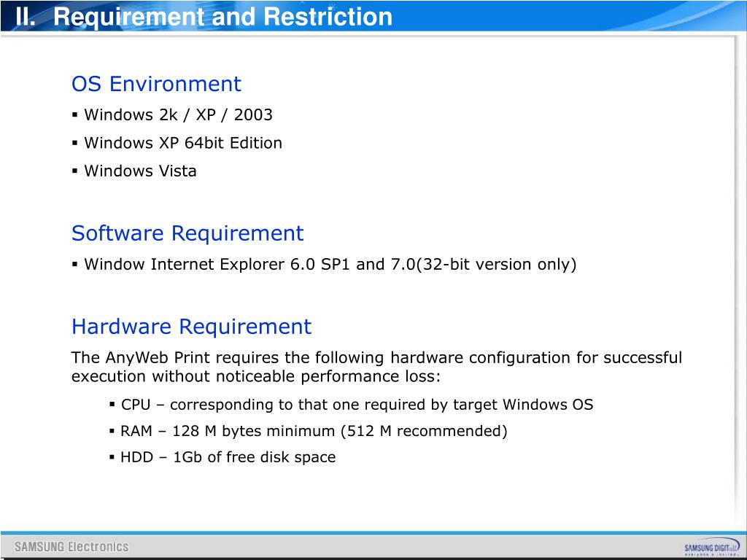Select the 'OS Environment' heading
747x560 pixels.
pyautogui.click(x=156, y=84)
